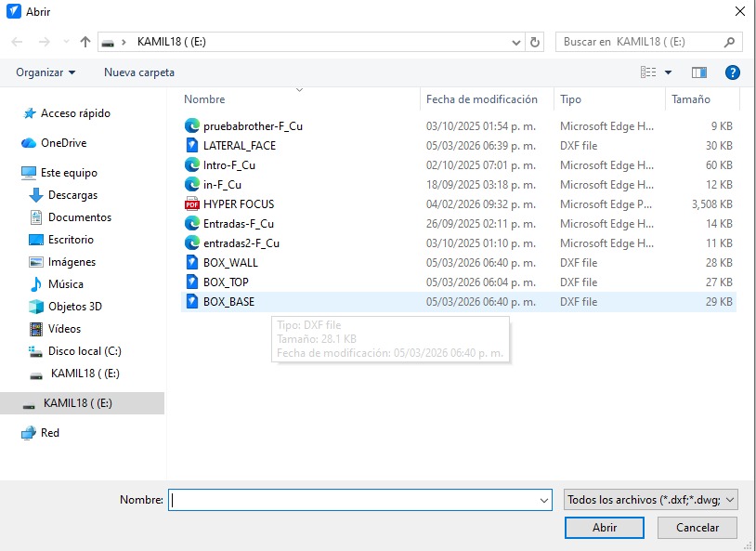Click the 3,508 KB size cell

(x=712, y=204)
